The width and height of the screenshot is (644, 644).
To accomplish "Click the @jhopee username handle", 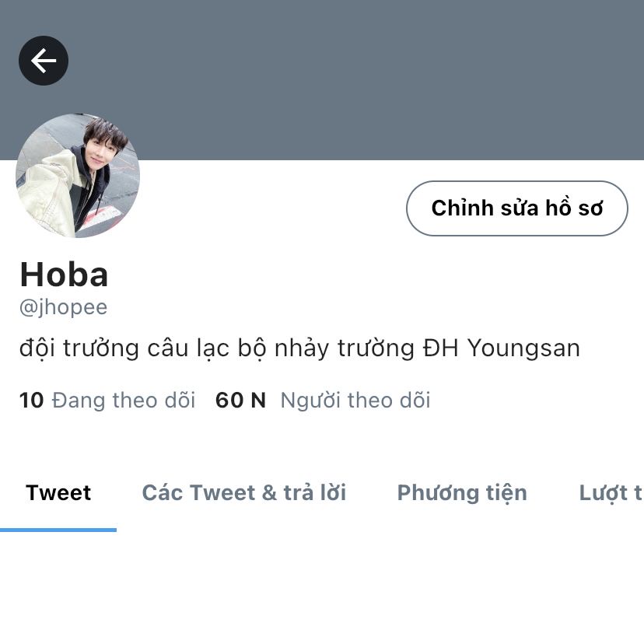I will pos(63,307).
